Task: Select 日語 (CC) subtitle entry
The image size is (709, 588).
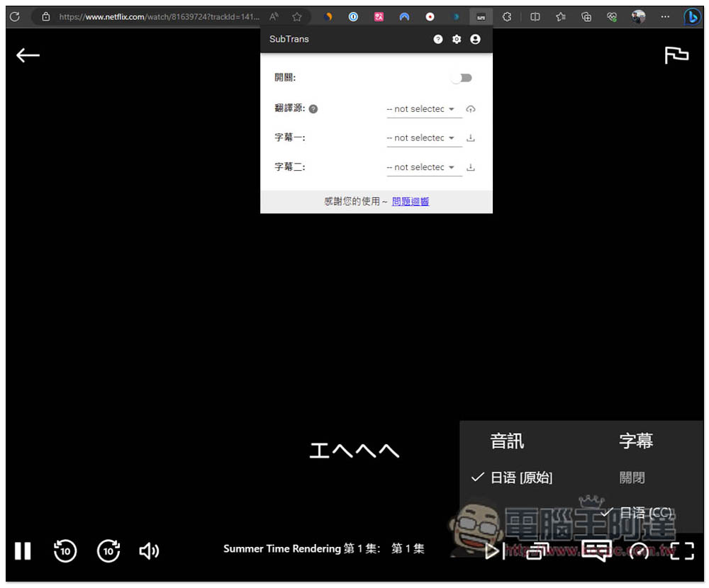Action: point(645,512)
